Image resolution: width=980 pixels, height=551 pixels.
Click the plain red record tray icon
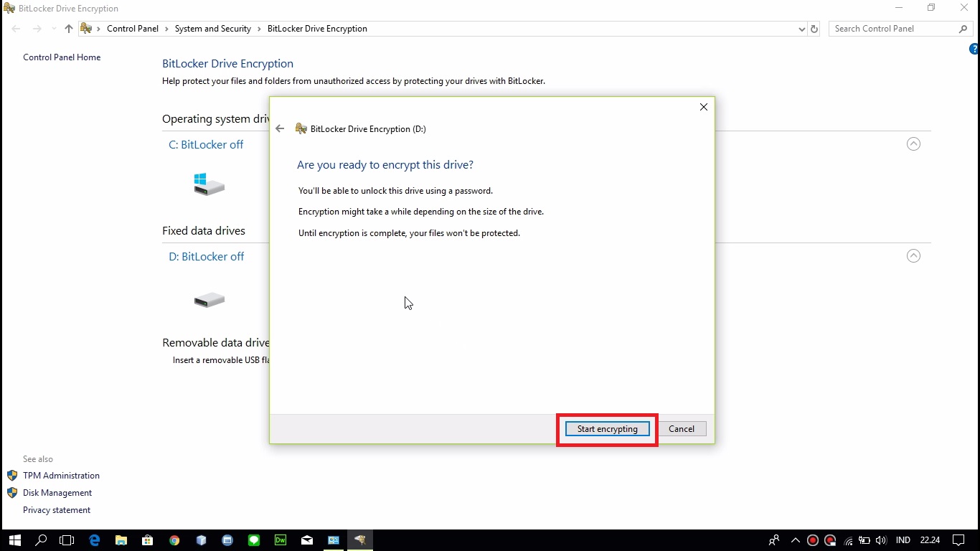click(x=813, y=540)
